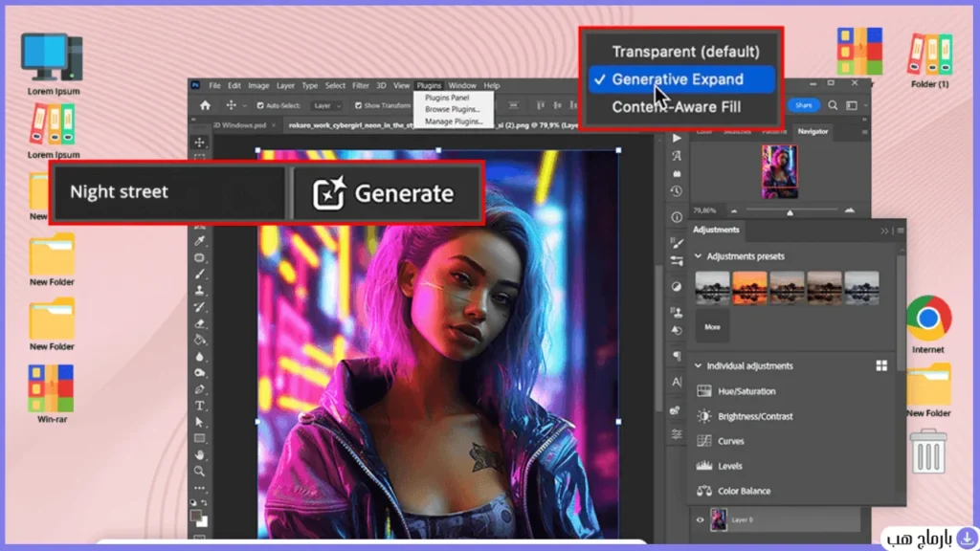Open the Navigator panel options menu
Screen dimensions: 980x551
click(864, 132)
